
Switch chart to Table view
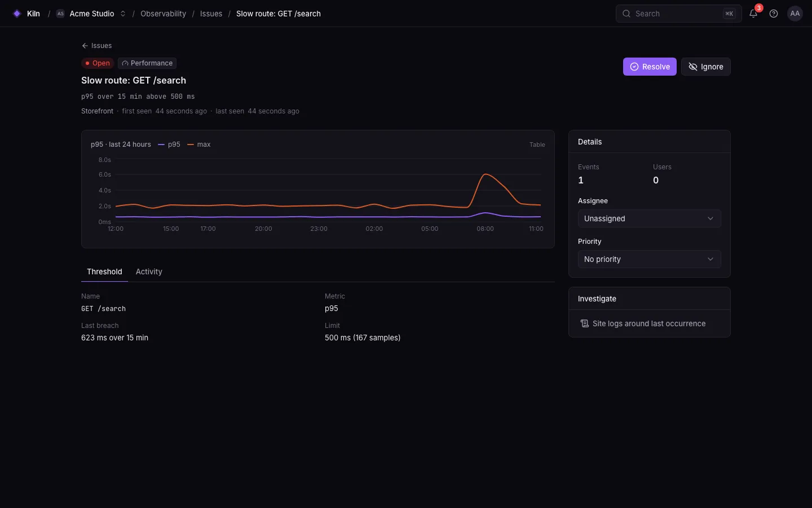(x=537, y=144)
